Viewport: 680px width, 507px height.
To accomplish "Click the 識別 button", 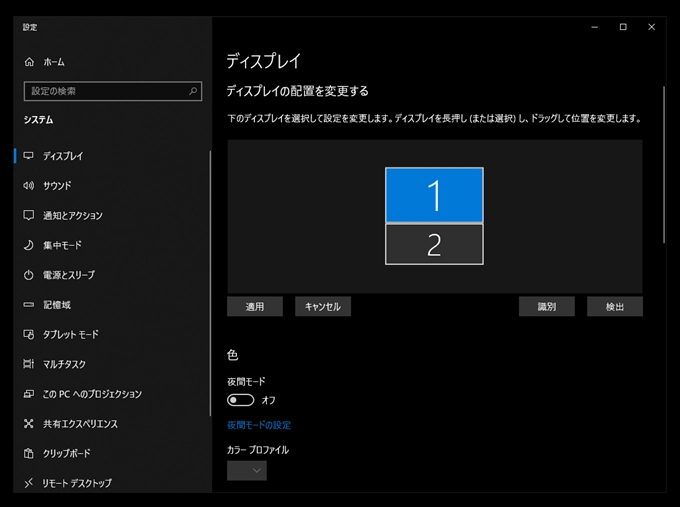I will [x=547, y=307].
